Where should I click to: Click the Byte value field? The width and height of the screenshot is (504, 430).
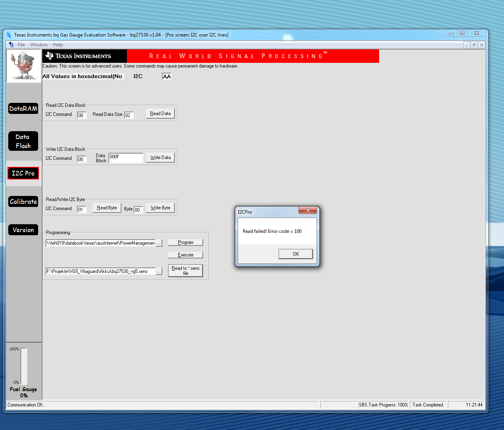click(x=138, y=210)
